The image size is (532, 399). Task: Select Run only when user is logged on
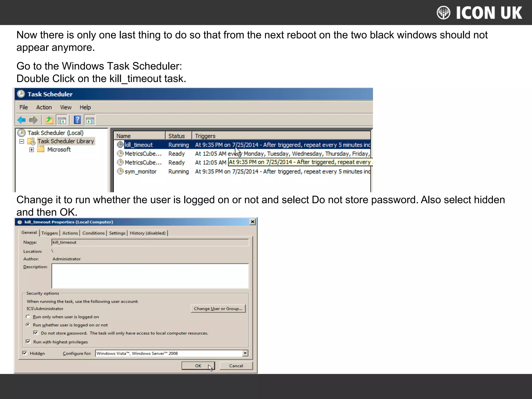click(28, 317)
